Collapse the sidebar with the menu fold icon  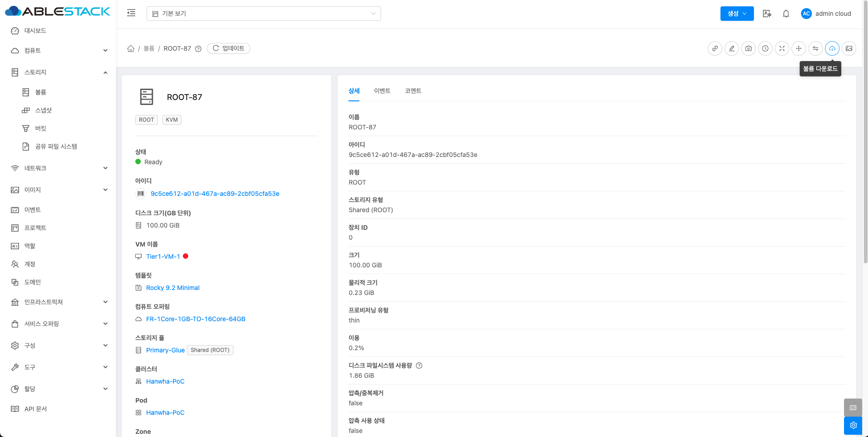[x=131, y=13]
